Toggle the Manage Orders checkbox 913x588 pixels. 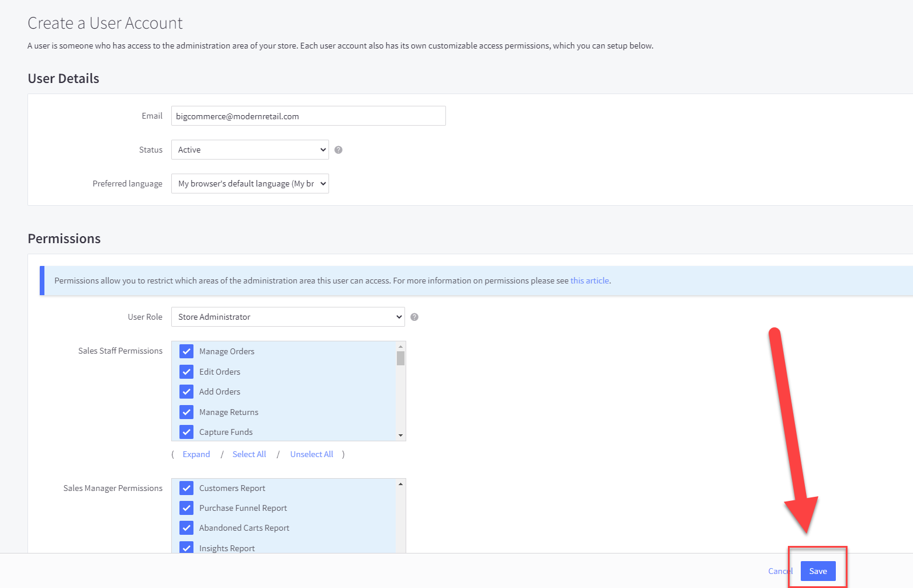coord(186,351)
